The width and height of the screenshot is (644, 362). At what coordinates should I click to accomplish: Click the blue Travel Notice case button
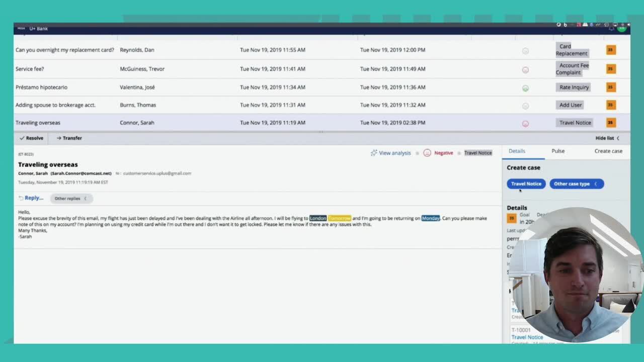526,184
